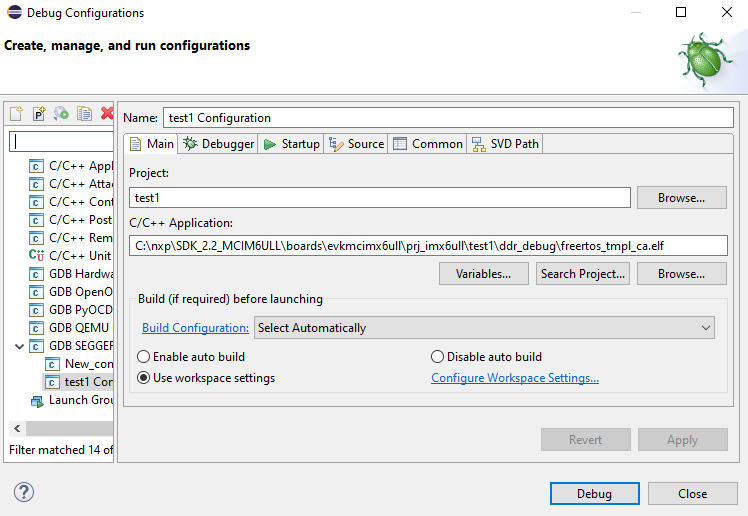Collapse the GDB SEGGER tree node
The image size is (748, 516).
(x=20, y=346)
